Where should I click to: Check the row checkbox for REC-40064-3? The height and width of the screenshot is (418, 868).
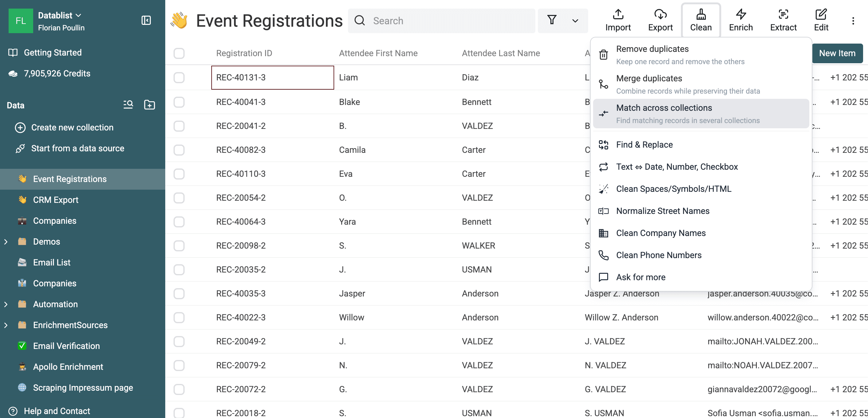[x=179, y=222]
